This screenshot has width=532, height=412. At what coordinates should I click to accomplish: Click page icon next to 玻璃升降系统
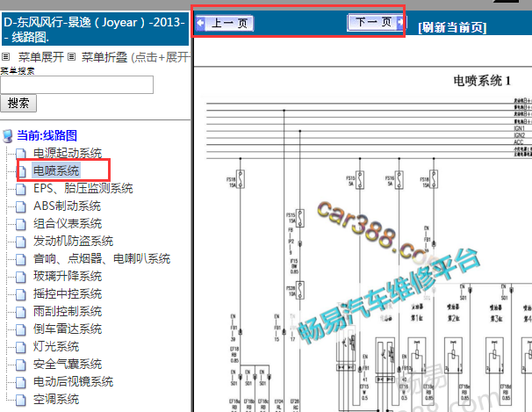pyautogui.click(x=21, y=277)
